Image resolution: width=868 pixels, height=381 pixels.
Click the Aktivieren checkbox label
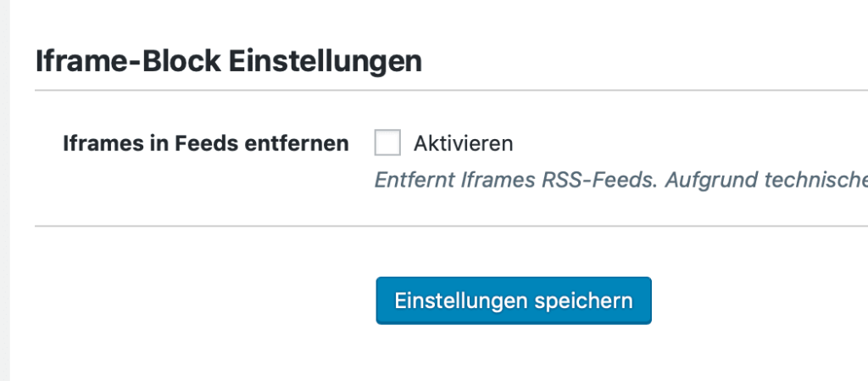(x=463, y=143)
